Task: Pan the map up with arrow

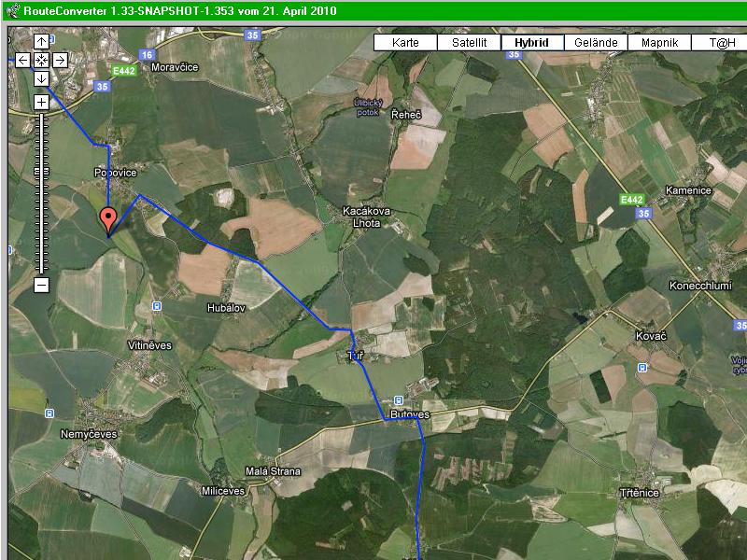Action: [x=41, y=42]
